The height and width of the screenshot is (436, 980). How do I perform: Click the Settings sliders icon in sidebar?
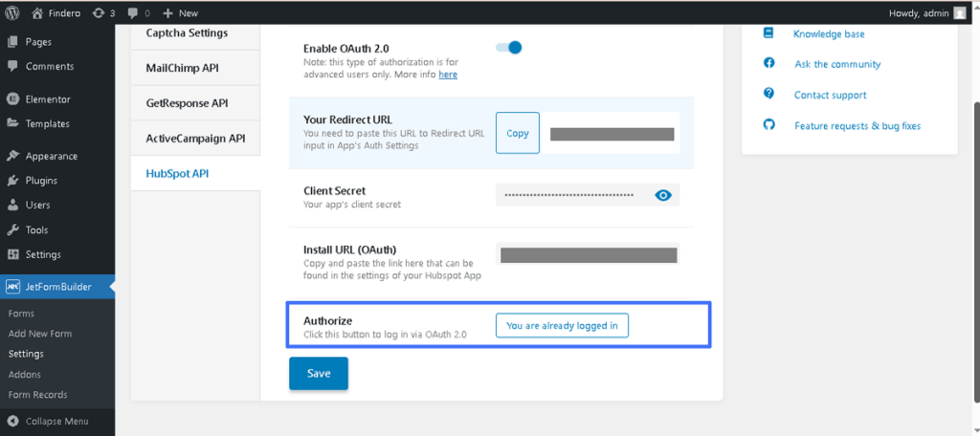click(x=12, y=254)
